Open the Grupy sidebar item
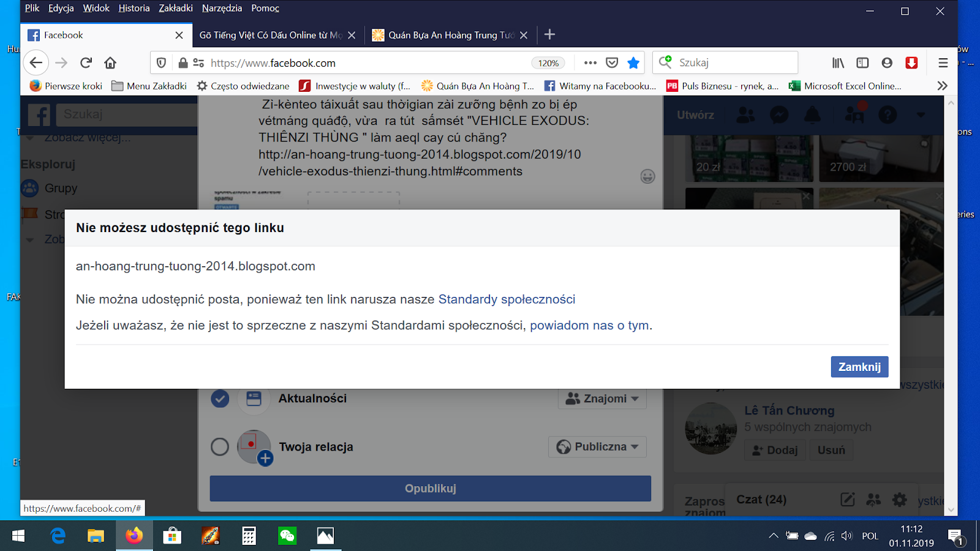This screenshot has height=551, width=980. coord(49,188)
